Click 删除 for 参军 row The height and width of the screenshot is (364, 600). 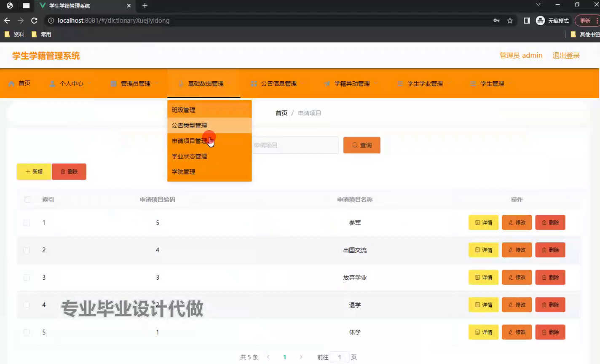[x=550, y=223]
